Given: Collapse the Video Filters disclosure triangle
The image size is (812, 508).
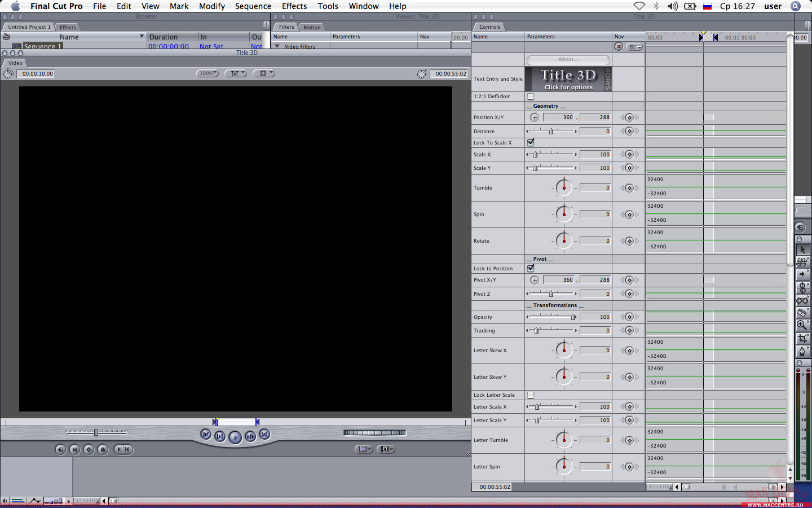Looking at the screenshot, I should pos(277,46).
